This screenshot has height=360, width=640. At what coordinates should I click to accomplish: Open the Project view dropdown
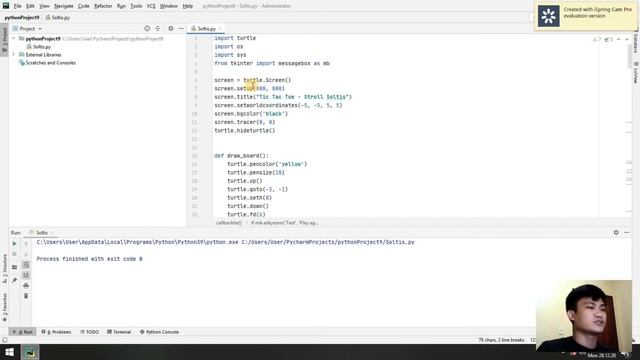[27, 29]
